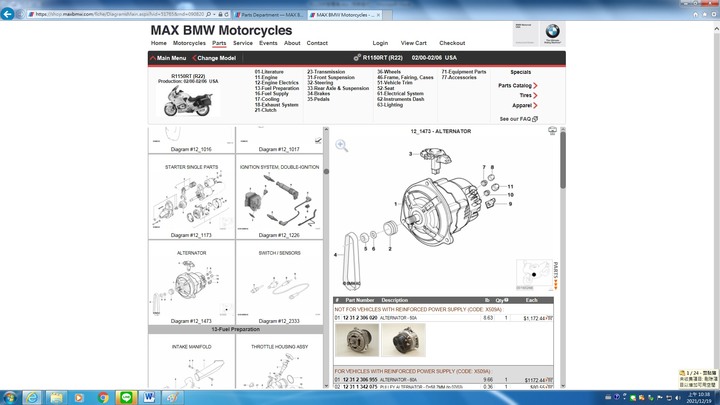Open LINE app from the taskbar
The image size is (720, 405).
[126, 397]
